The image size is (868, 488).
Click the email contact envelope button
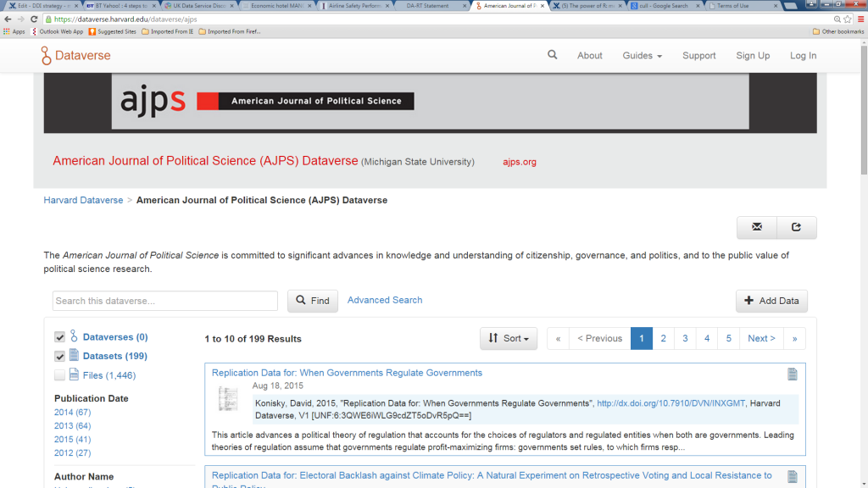pos(757,227)
